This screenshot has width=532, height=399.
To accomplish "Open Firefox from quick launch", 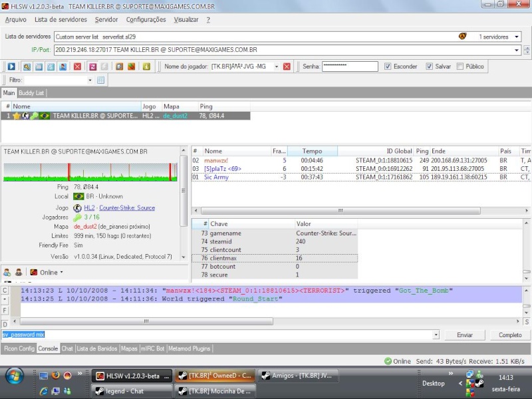I will [x=56, y=375].
